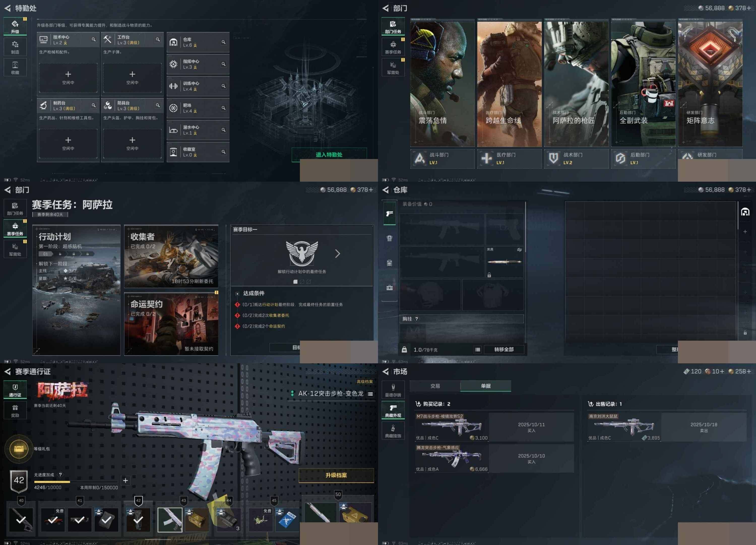
Task: Expand next season goal with right chevron
Action: pyautogui.click(x=337, y=254)
